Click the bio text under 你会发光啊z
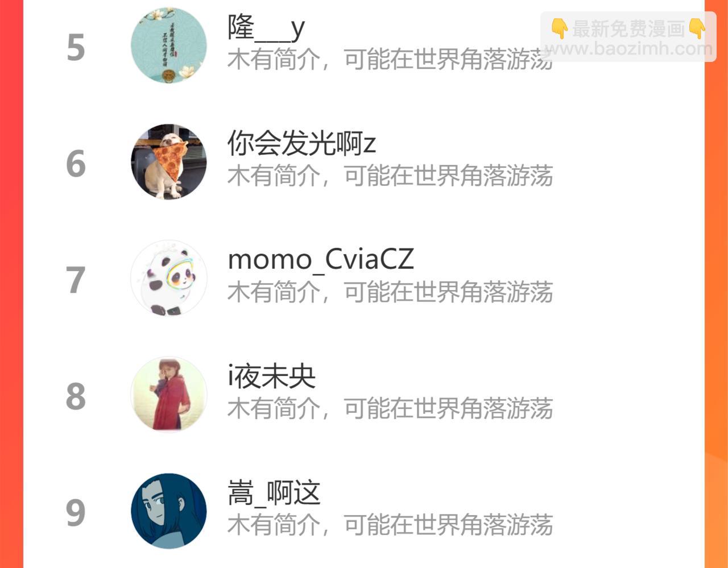This screenshot has height=568, width=728. 390,176
